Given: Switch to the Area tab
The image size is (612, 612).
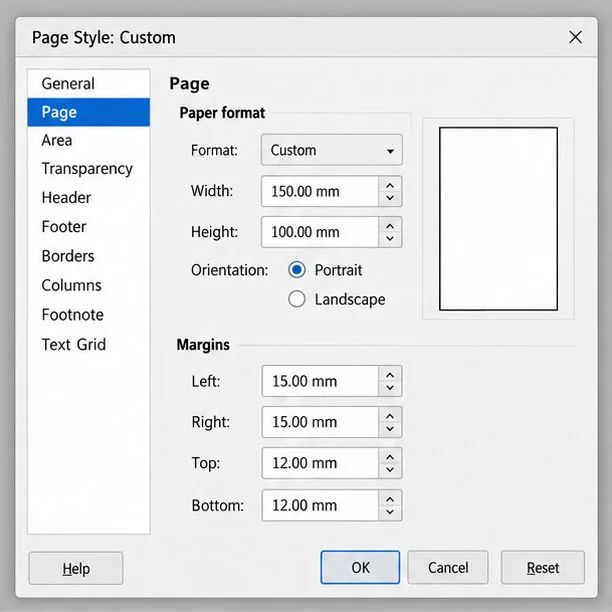Looking at the screenshot, I should (89, 140).
